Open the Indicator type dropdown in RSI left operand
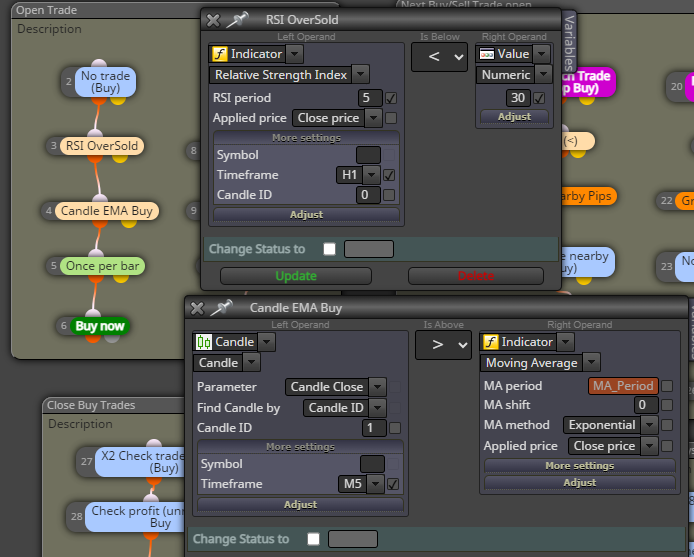Viewport: 694px width, 557px height. coord(294,54)
